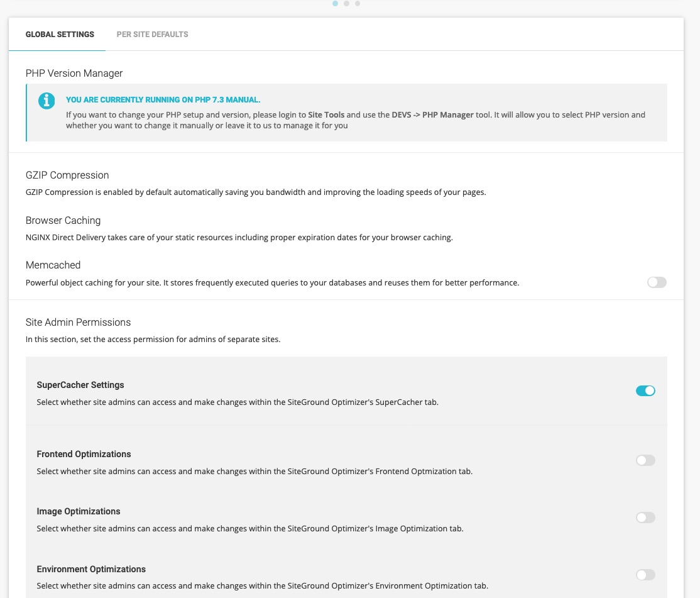Image resolution: width=700 pixels, height=598 pixels.
Task: Click the PHP Version Manager heading
Action: (74, 73)
